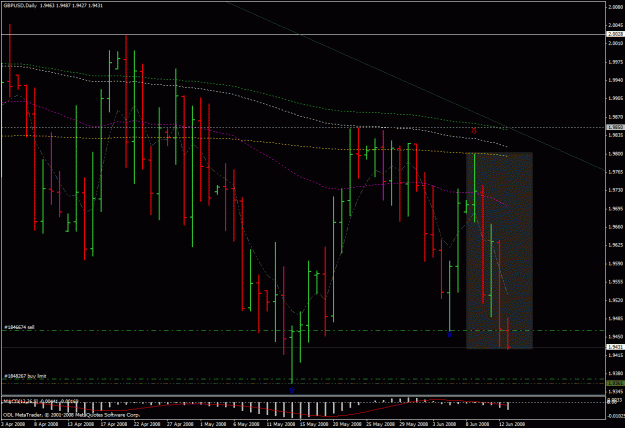Click the 29 May 2008 date label
This screenshot has height=428, width=625.
point(413,424)
